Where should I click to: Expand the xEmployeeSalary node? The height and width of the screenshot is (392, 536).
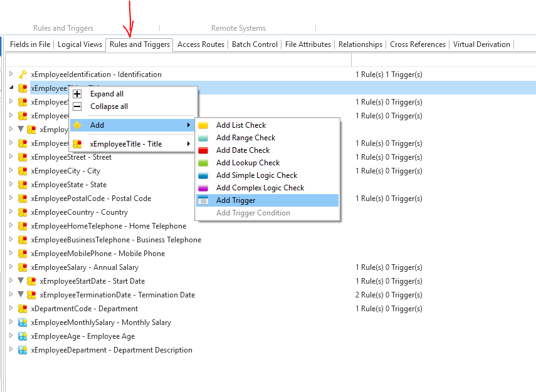tap(11, 267)
